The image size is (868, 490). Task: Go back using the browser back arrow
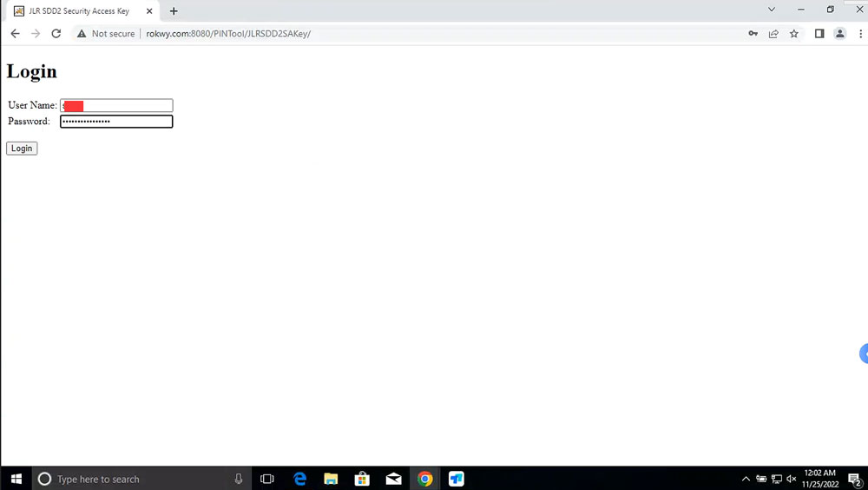coord(15,34)
